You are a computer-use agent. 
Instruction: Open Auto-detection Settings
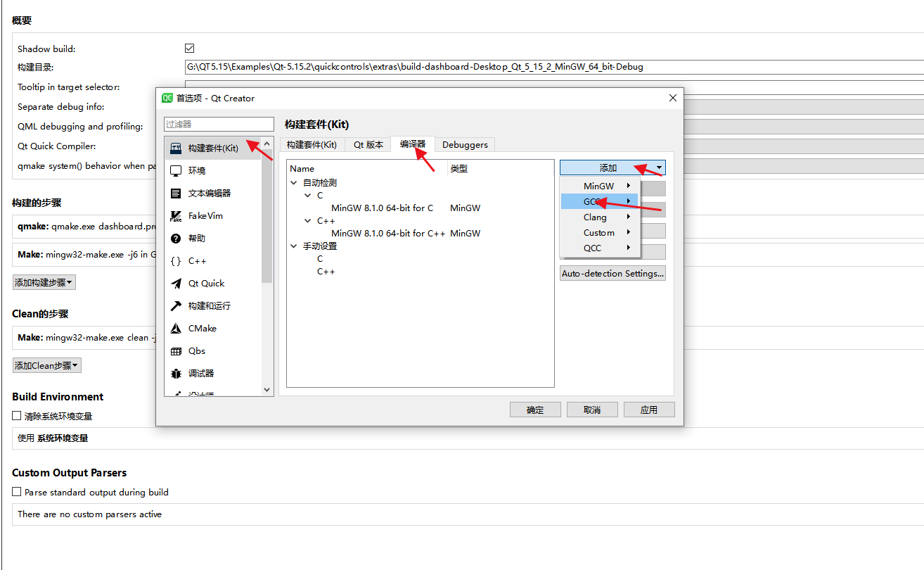pyautogui.click(x=612, y=274)
